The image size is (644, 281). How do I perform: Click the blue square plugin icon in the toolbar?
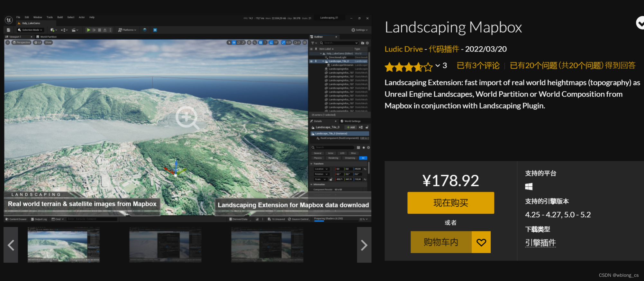pyautogui.click(x=155, y=30)
